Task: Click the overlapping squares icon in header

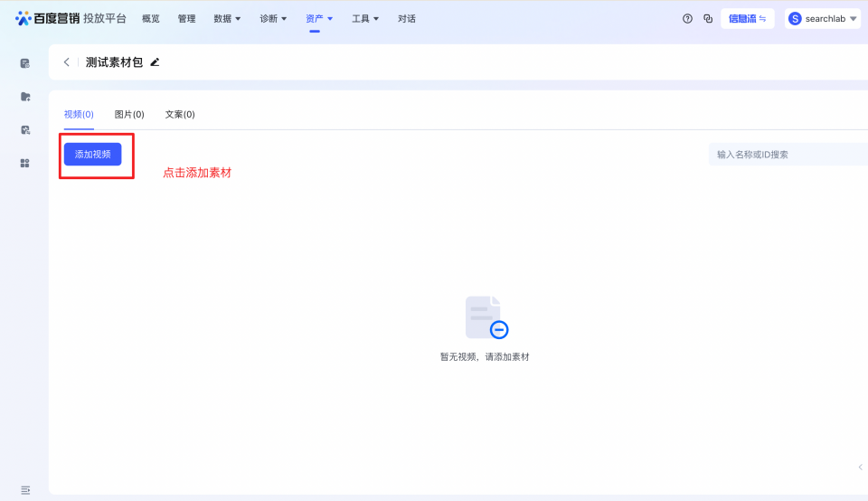Action: [708, 18]
